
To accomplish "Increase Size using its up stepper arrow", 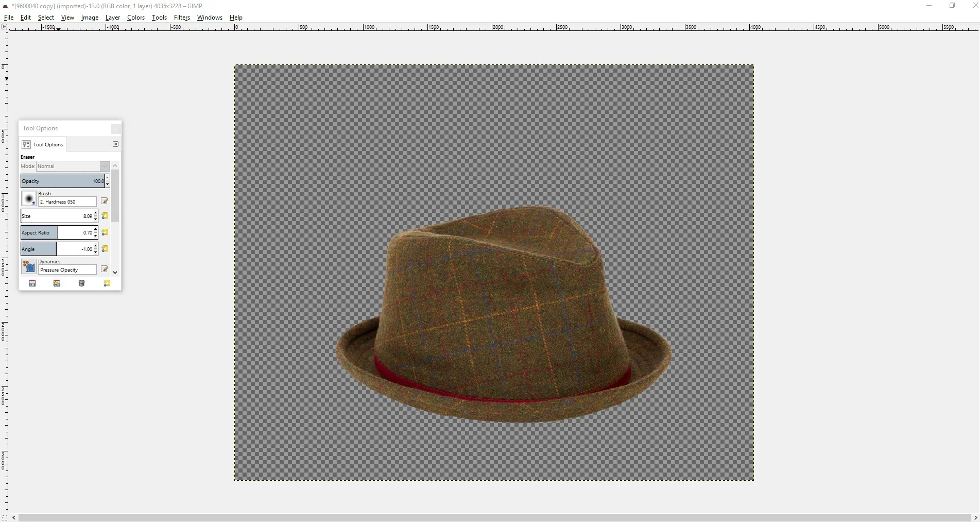I will [x=95, y=213].
